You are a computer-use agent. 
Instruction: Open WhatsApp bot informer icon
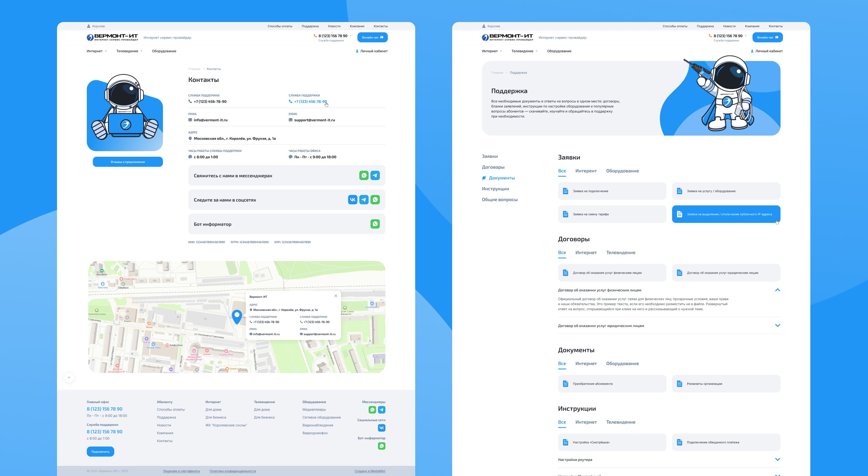pyautogui.click(x=375, y=224)
